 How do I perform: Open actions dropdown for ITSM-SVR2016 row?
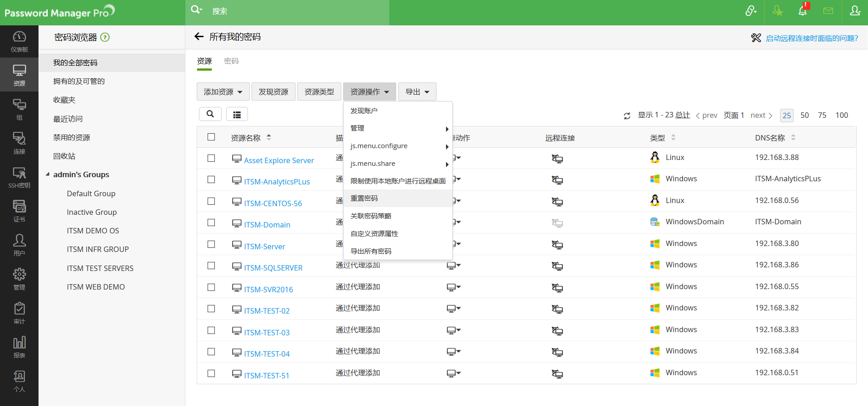click(453, 287)
